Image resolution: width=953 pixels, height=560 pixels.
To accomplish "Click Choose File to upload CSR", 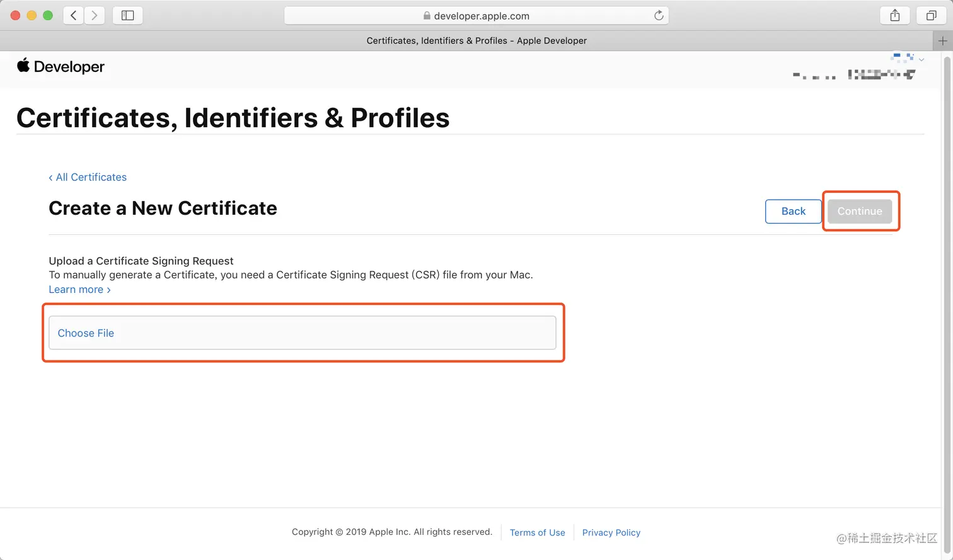I will tap(303, 333).
